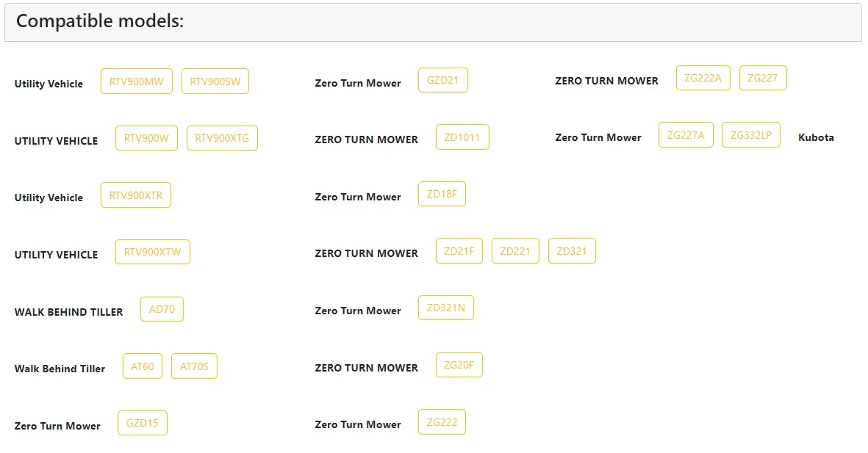Screen dimensions: 868x453
Task: Click the Compatible models header bar
Action: point(434,21)
